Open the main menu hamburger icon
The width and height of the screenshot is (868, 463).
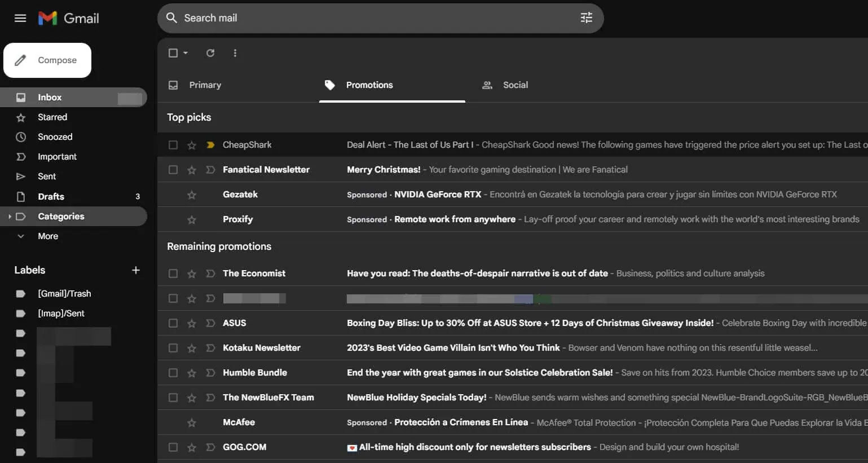20,18
